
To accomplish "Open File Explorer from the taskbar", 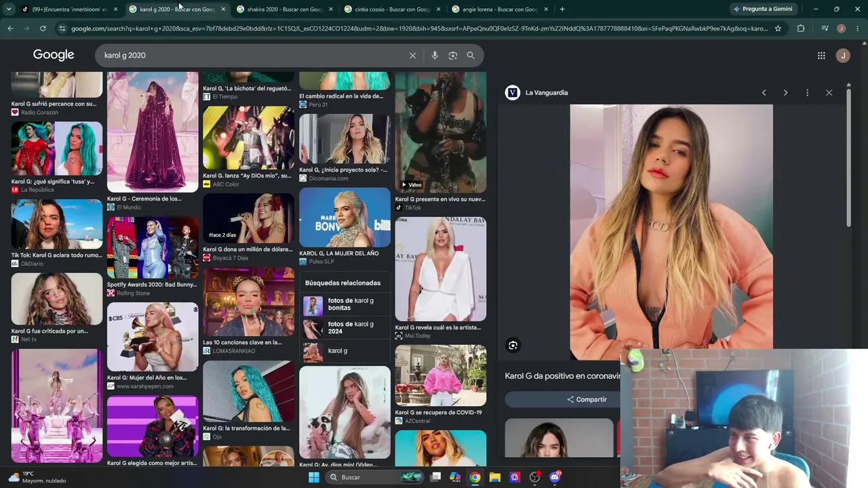I will 495,477.
